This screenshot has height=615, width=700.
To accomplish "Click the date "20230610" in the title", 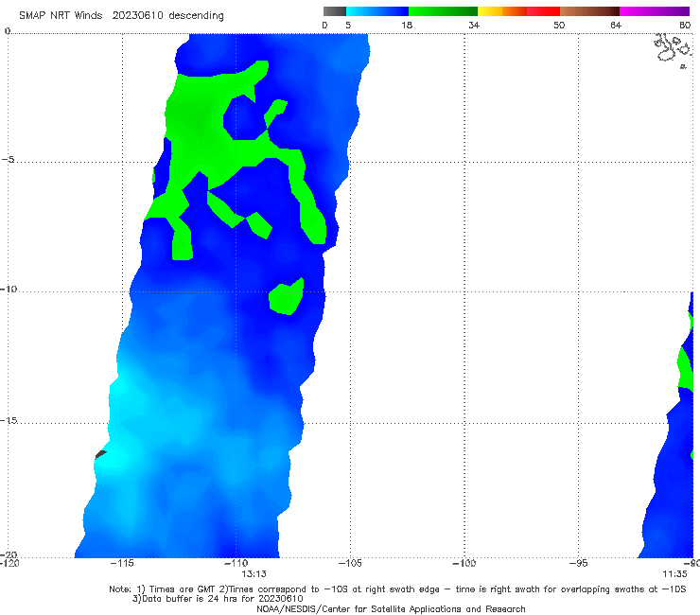I will point(138,15).
